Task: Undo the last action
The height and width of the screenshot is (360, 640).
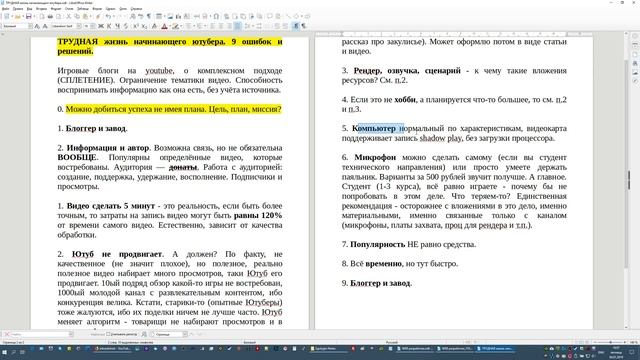Action: click(x=108, y=16)
